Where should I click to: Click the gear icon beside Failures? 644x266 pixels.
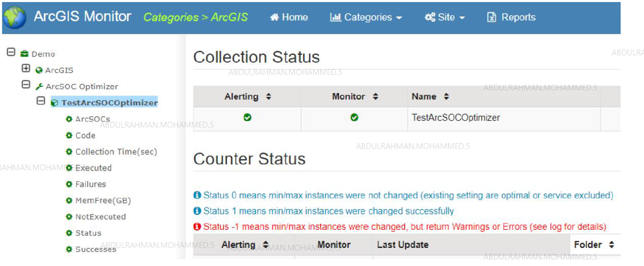click(x=69, y=184)
